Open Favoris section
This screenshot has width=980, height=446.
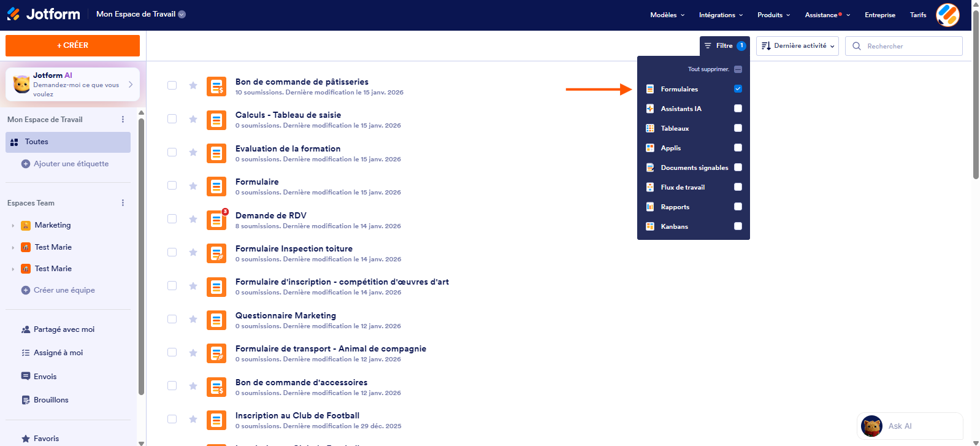pos(40,439)
